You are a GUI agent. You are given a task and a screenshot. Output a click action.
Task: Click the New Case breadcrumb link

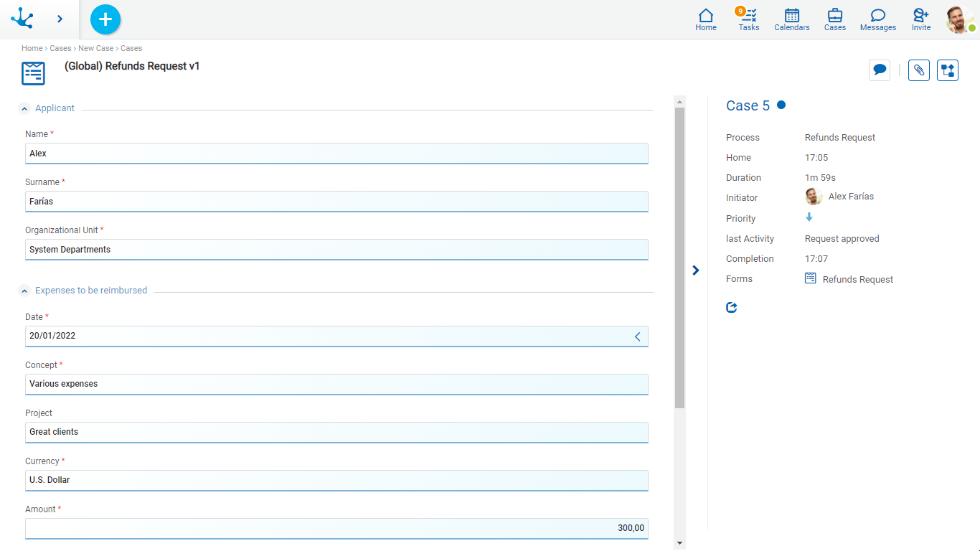click(x=95, y=49)
